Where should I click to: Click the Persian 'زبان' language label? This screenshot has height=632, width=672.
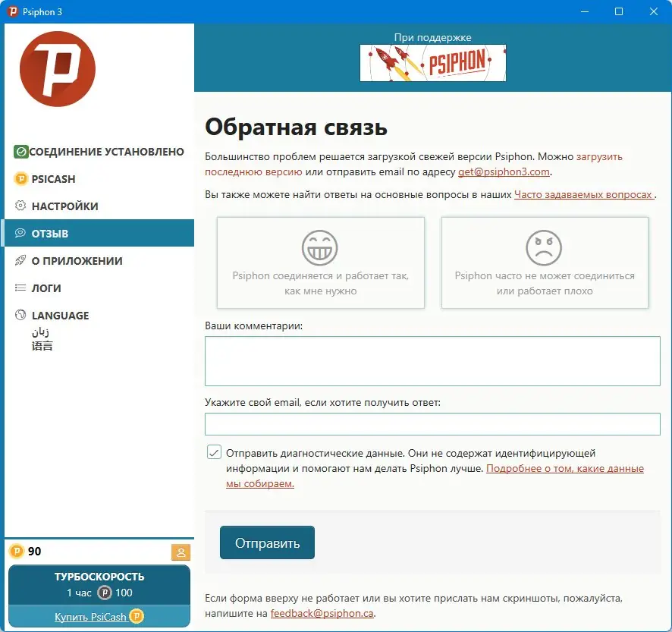pos(40,332)
